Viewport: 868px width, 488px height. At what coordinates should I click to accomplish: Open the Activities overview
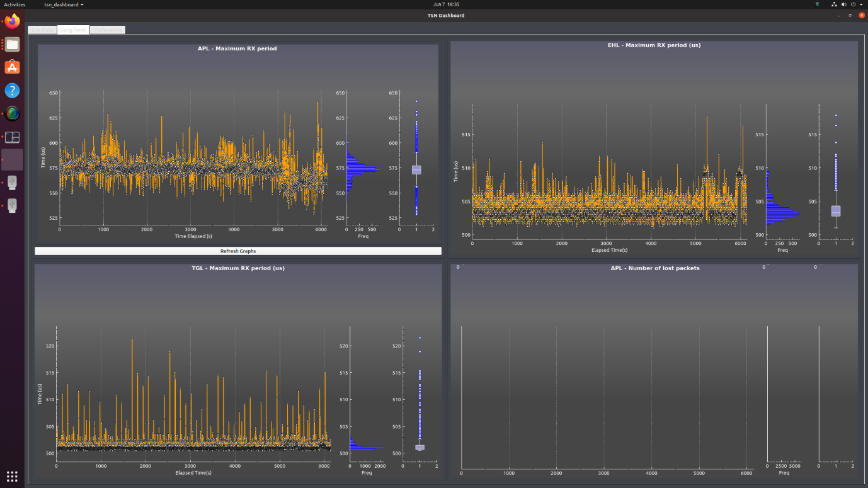(15, 4)
